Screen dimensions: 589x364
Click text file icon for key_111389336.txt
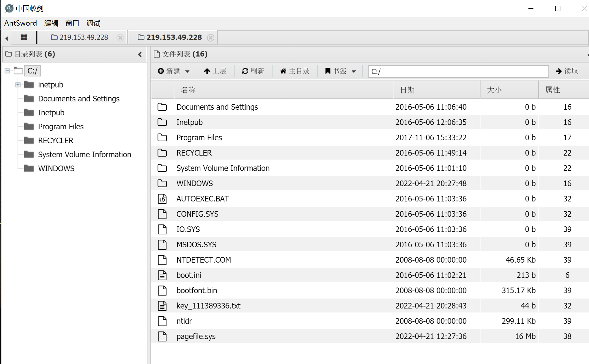pos(162,306)
